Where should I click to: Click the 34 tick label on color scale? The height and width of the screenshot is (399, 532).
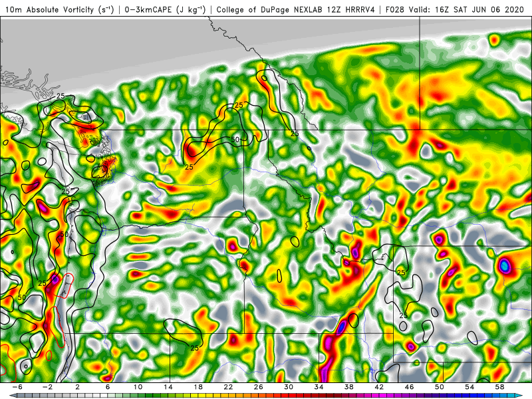pyautogui.click(x=319, y=387)
